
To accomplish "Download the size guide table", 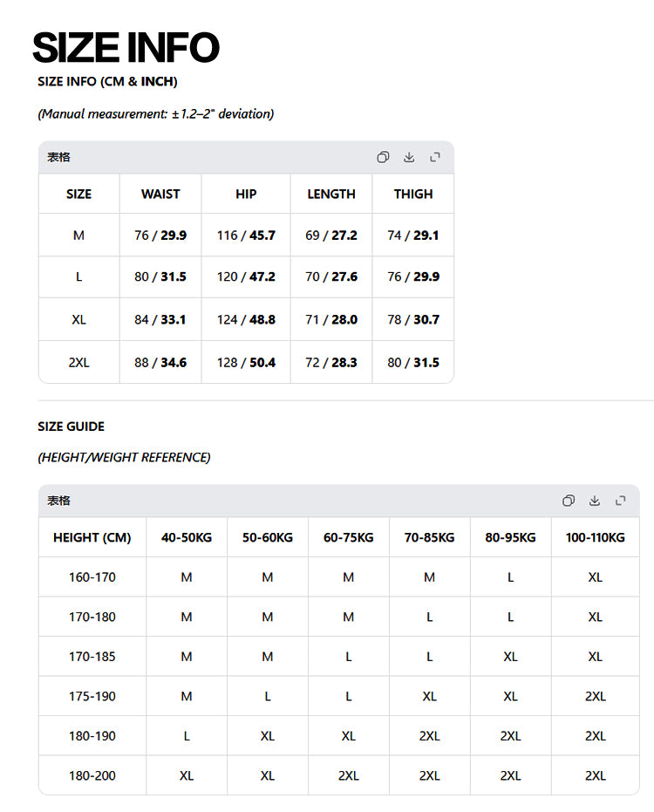I will click(595, 501).
